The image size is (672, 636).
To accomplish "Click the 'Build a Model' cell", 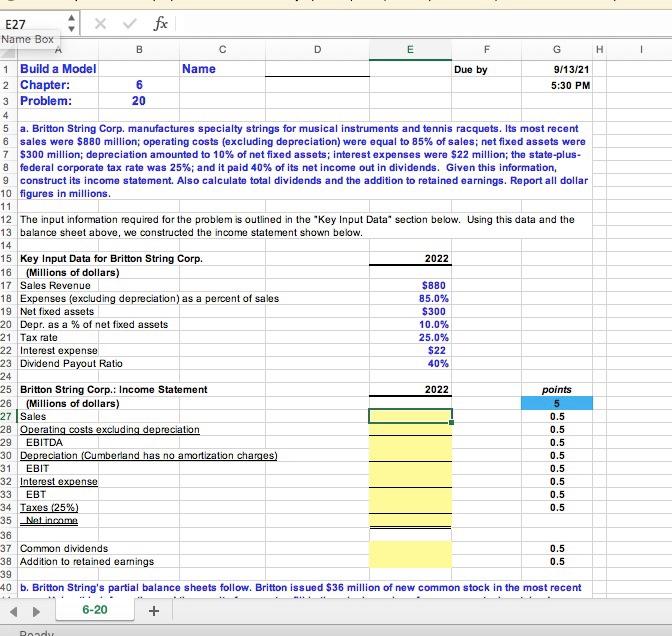I will click(x=58, y=69).
